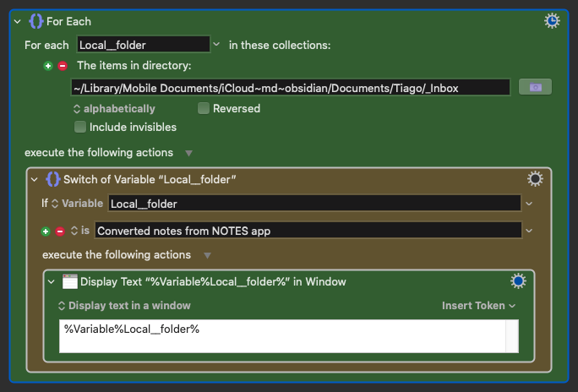578x392 pixels.
Task: Collapse the Switch of Variable action
Action: 35,179
